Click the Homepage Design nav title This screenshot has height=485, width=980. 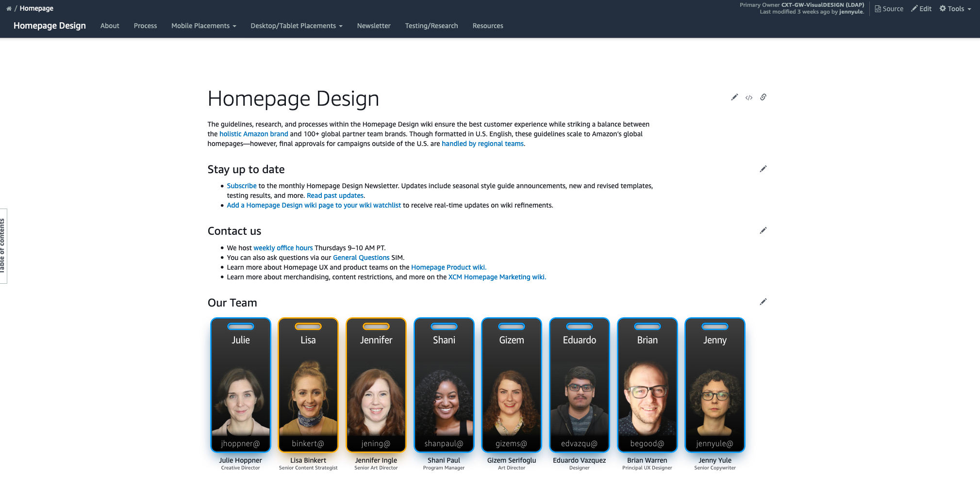coord(50,26)
